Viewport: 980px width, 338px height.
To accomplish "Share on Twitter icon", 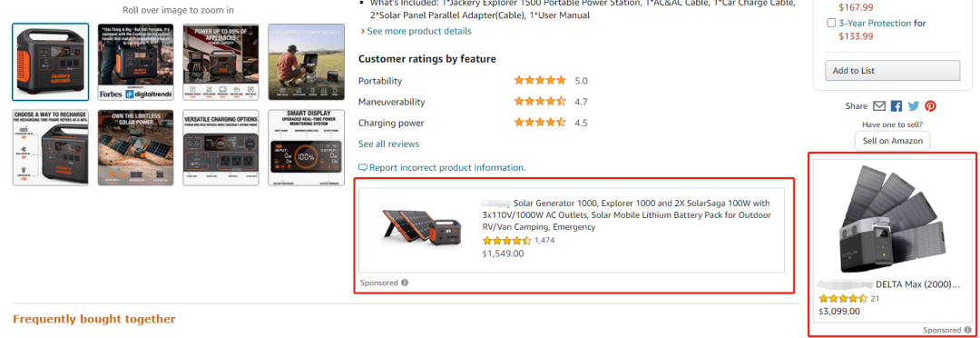I will point(914,106).
